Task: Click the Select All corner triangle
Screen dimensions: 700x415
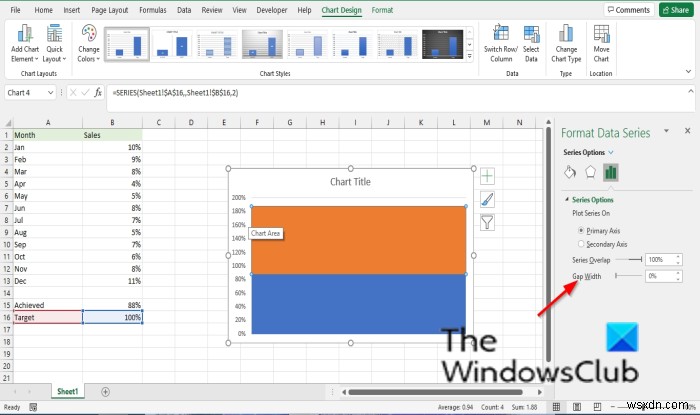Action: (8, 123)
